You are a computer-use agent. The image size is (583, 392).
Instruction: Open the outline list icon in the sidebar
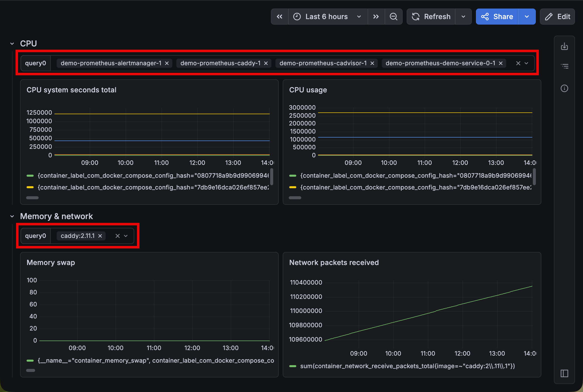tap(564, 66)
